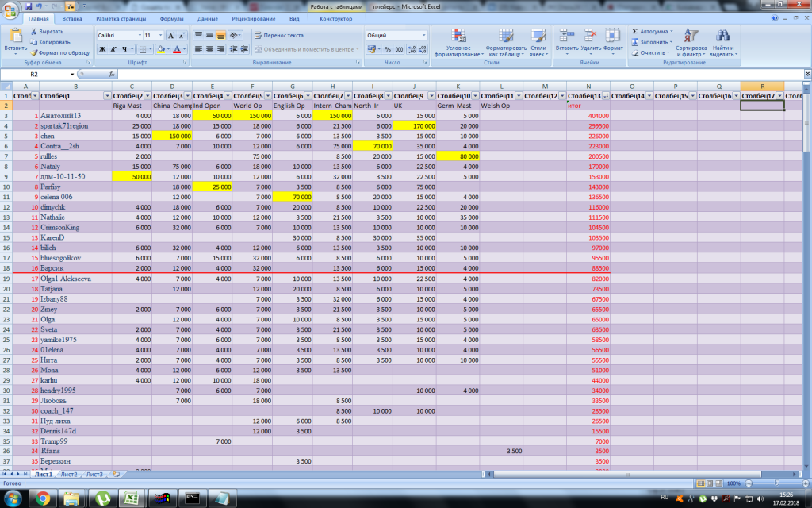The height and width of the screenshot is (508, 812).
Task: Toggle bold (Ж) formatting
Action: pos(102,49)
